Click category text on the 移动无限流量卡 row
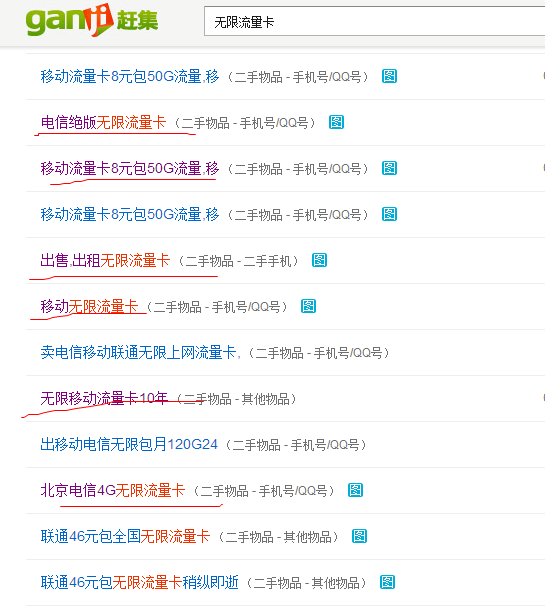 pyautogui.click(x=218, y=307)
